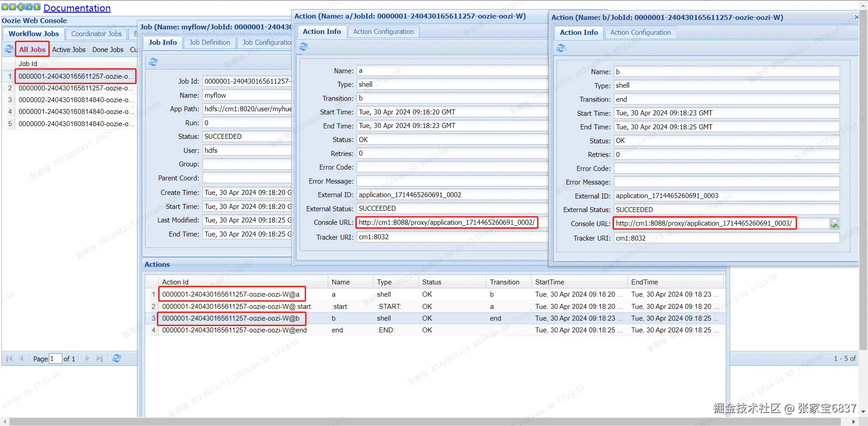Screen dimensions: 868x426
Task: Click the Status field showing SUCCEEDED in Job Info
Action: pyautogui.click(x=247, y=136)
